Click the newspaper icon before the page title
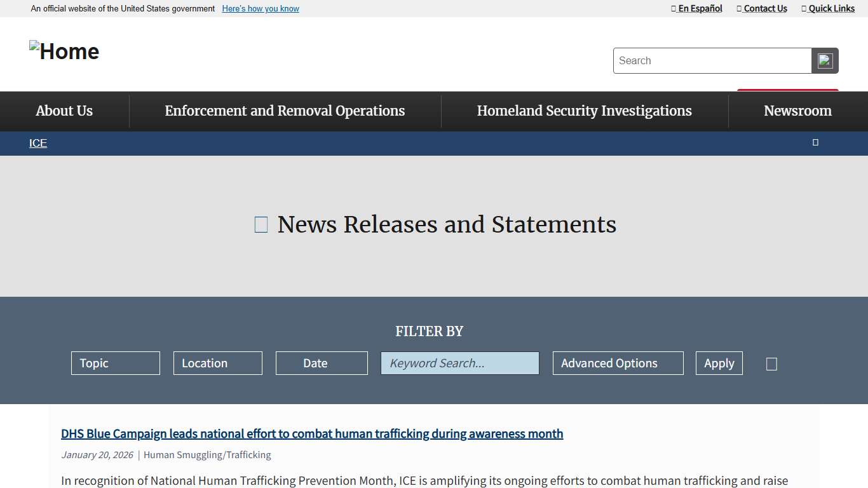This screenshot has width=868, height=488. tap(261, 224)
